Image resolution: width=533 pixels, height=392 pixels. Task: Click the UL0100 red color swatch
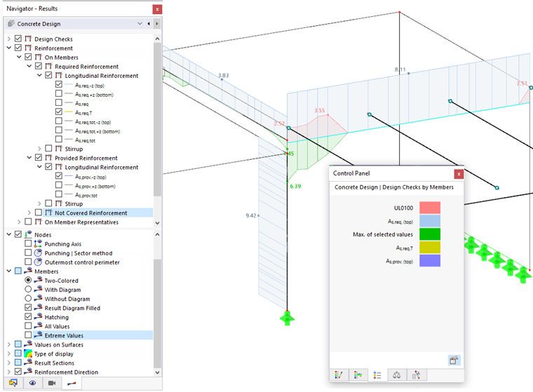coord(430,208)
